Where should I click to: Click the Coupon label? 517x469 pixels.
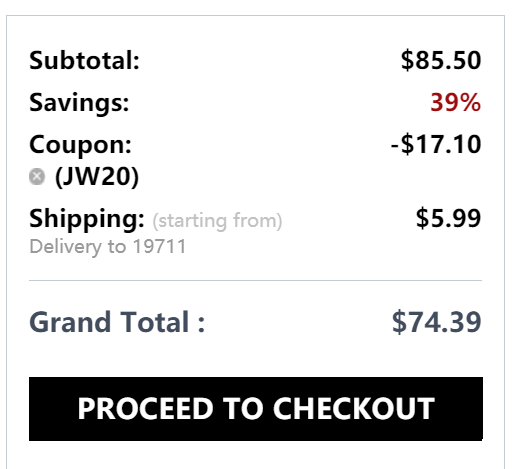click(x=80, y=145)
